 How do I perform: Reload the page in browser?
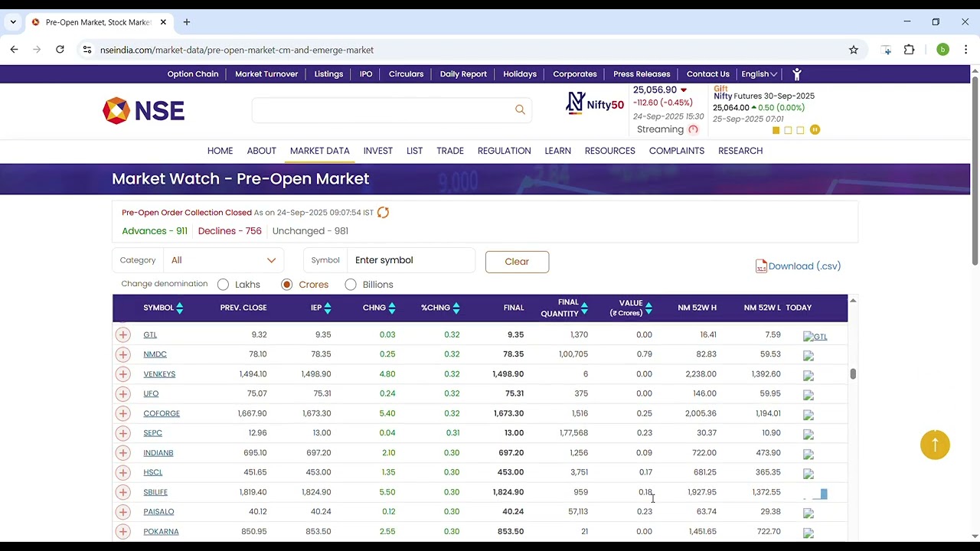(x=60, y=50)
